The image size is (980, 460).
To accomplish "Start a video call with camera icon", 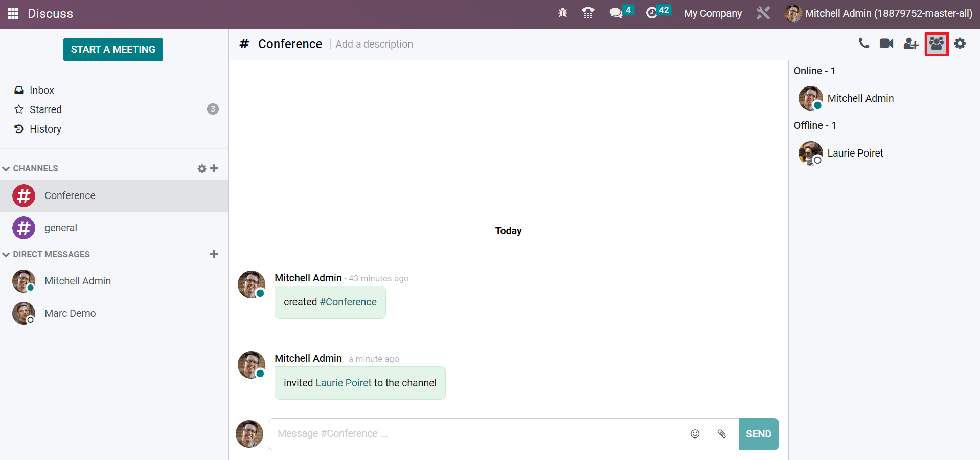I will point(886,43).
